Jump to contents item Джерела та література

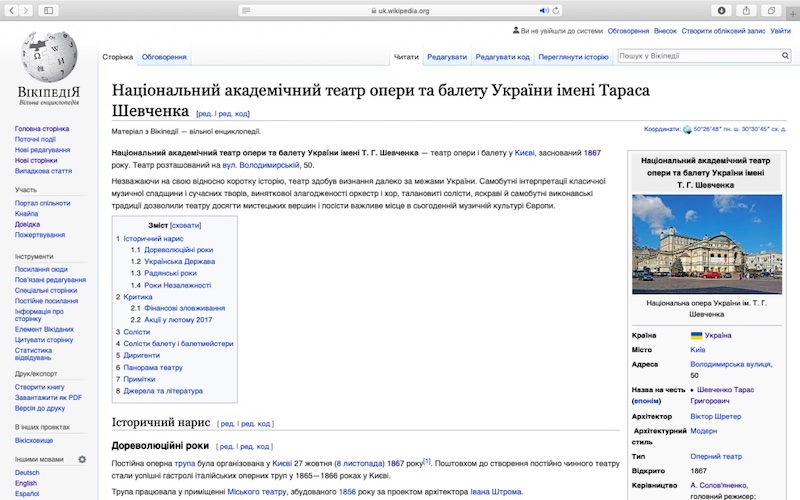click(x=163, y=391)
